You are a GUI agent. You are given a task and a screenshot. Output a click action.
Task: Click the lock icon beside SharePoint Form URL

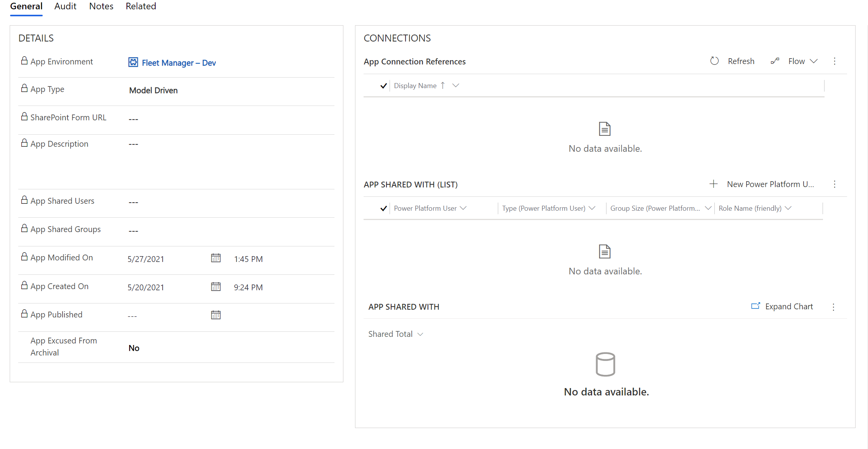click(x=24, y=116)
